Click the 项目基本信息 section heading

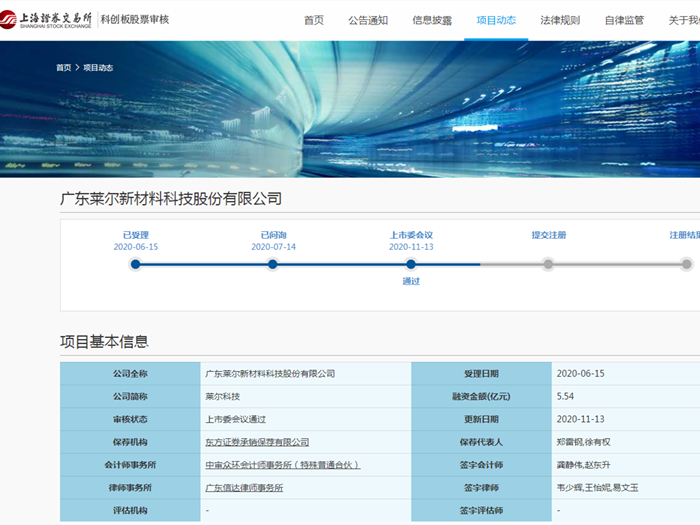click(x=104, y=342)
